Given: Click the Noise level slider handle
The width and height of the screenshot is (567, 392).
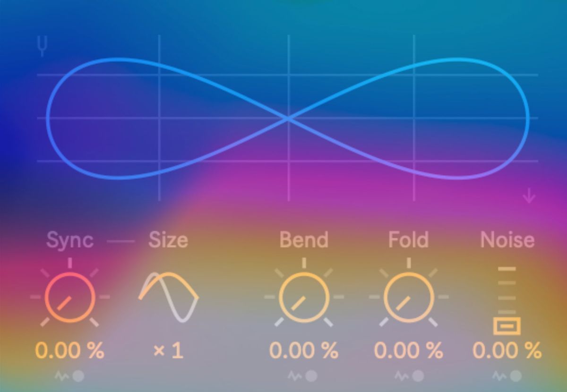Looking at the screenshot, I should click(x=507, y=326).
